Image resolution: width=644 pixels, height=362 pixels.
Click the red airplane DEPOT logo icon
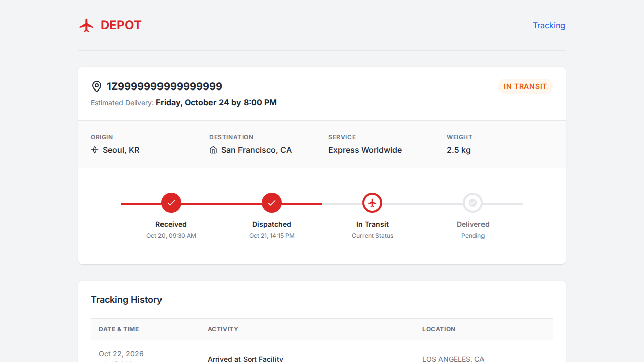pos(87,25)
